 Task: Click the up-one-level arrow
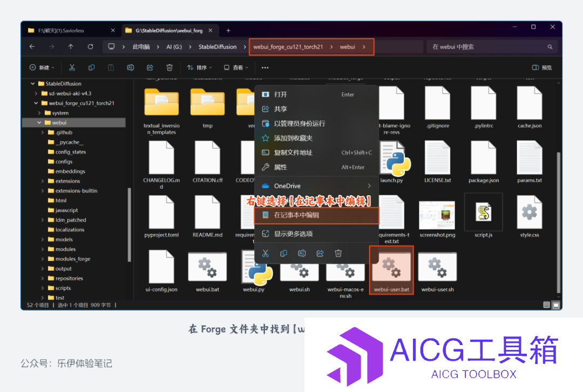click(x=71, y=47)
